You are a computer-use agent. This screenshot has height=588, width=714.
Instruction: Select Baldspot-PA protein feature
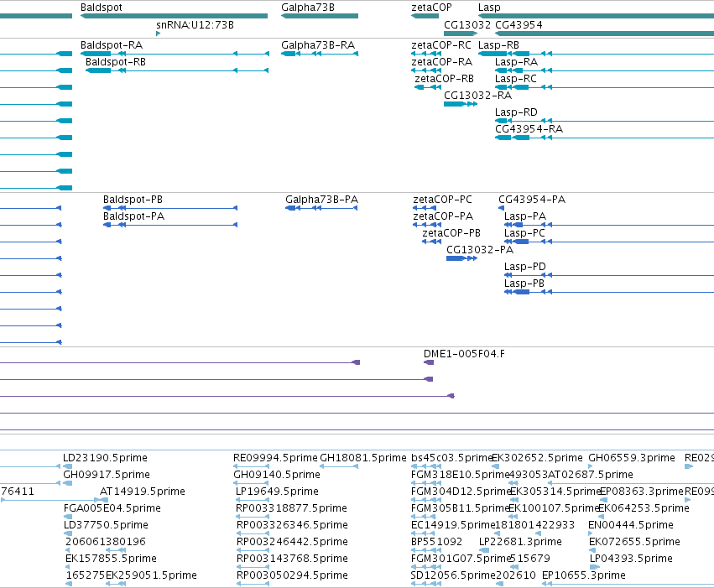[170, 225]
